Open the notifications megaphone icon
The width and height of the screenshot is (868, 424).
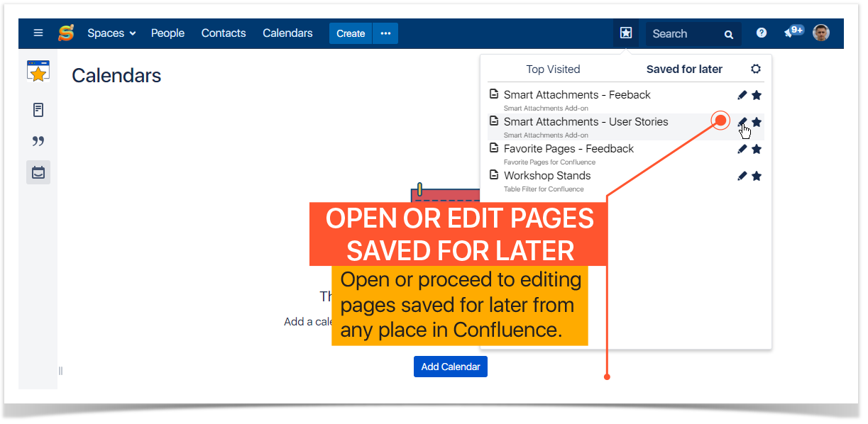coord(793,33)
